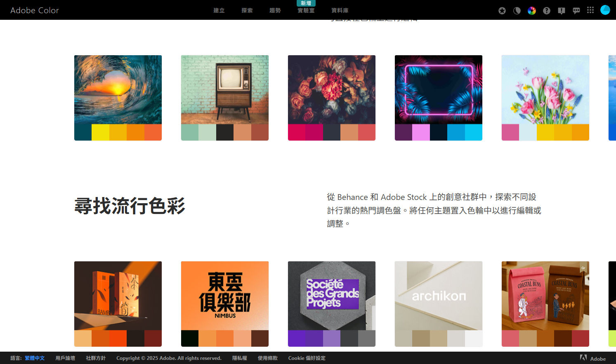Switch to the 探索 navigation item

coord(247,10)
